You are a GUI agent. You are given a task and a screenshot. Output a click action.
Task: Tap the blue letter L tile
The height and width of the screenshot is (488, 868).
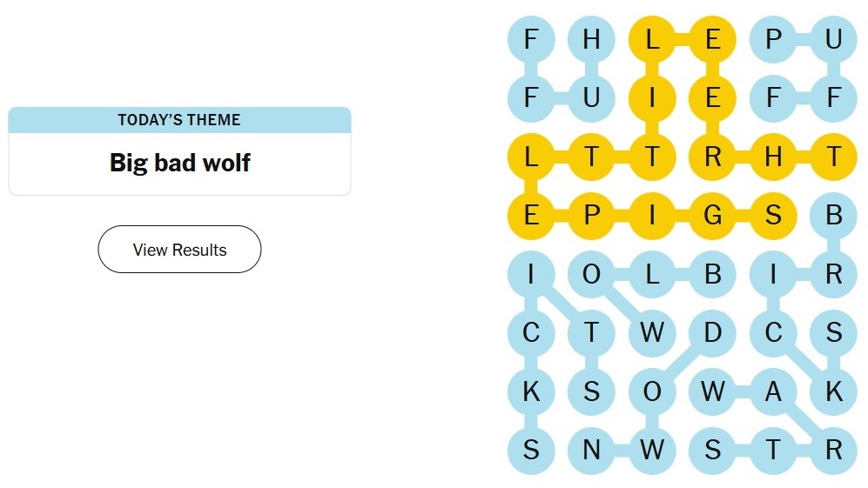pyautogui.click(x=652, y=274)
